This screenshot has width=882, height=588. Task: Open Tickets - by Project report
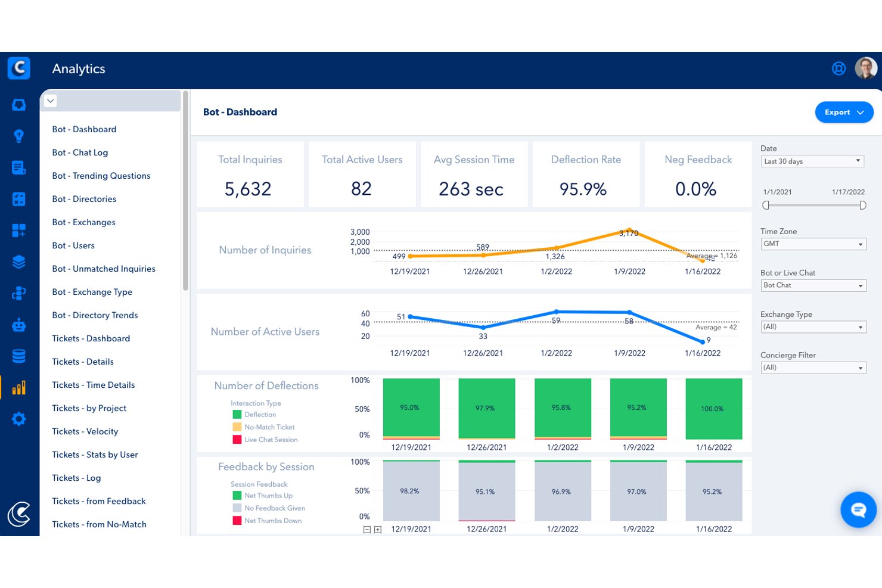pyautogui.click(x=89, y=408)
